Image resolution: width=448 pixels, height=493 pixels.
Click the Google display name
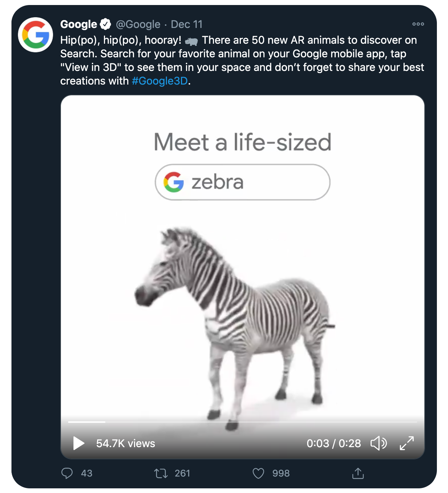(78, 24)
